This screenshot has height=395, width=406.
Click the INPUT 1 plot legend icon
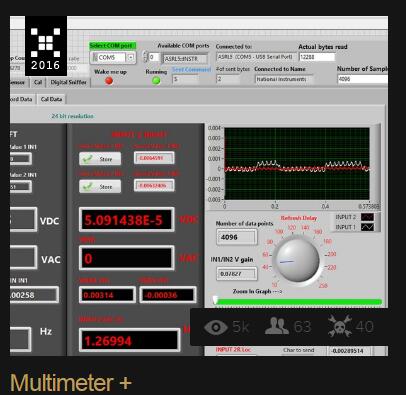coord(367,227)
